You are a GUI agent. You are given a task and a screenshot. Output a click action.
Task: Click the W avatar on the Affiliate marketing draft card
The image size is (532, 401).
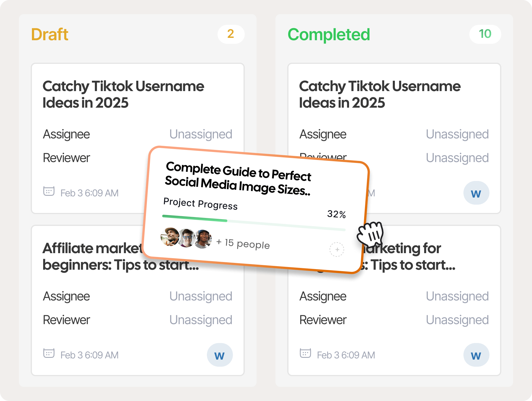click(219, 355)
